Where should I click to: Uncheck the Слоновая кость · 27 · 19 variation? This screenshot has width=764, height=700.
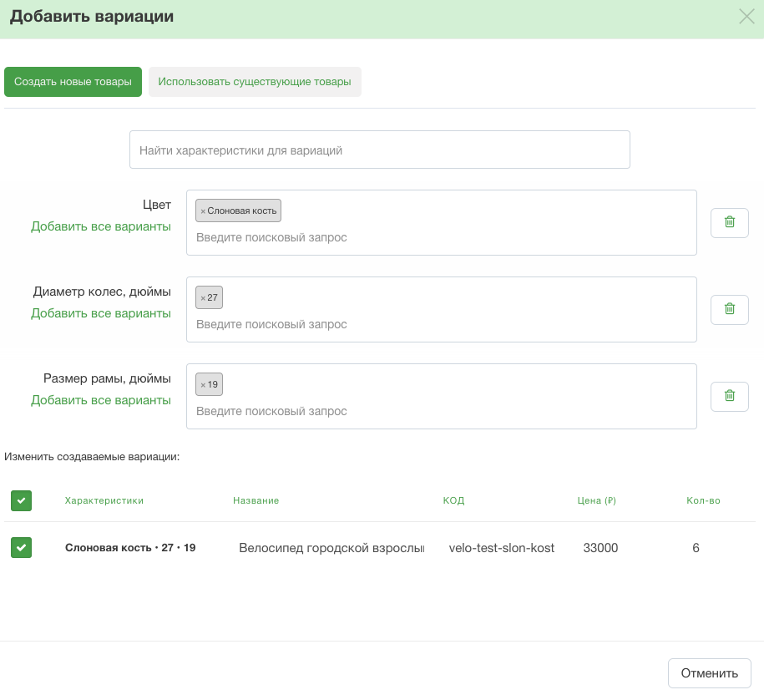(22, 547)
